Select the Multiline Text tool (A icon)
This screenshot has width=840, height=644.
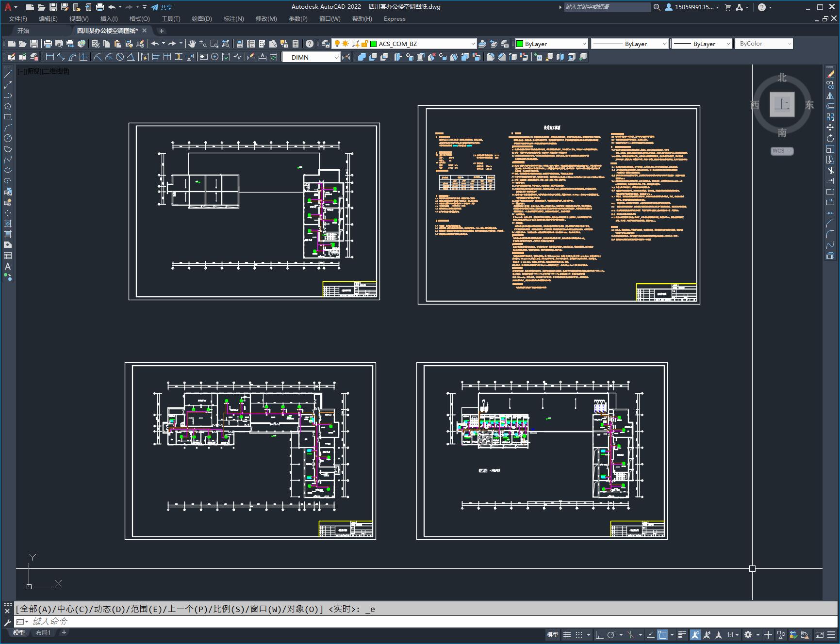pos(8,266)
